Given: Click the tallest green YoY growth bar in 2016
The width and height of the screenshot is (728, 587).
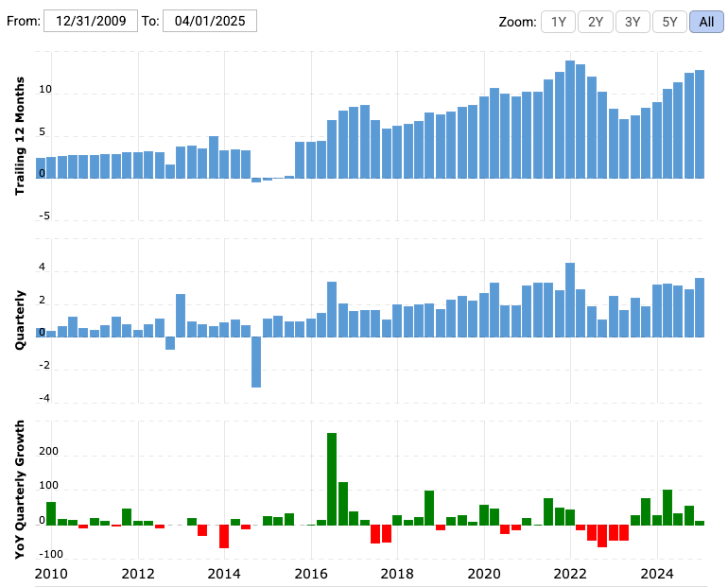Looking at the screenshot, I should click(332, 479).
